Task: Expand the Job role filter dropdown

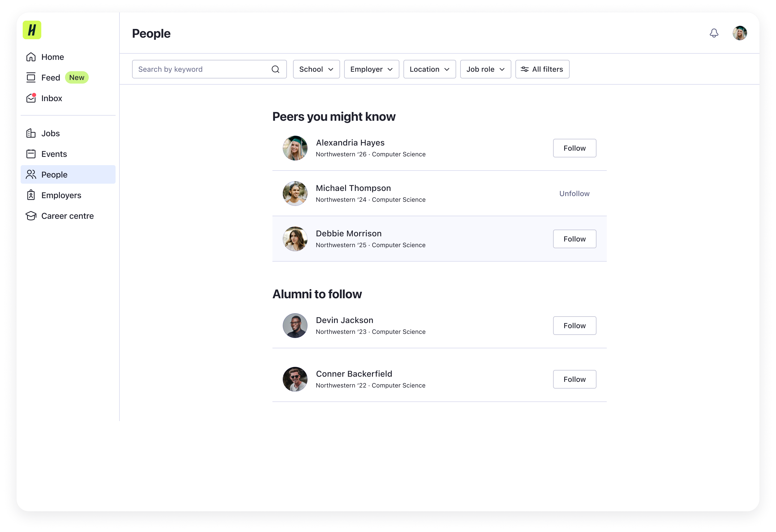Action: point(486,69)
